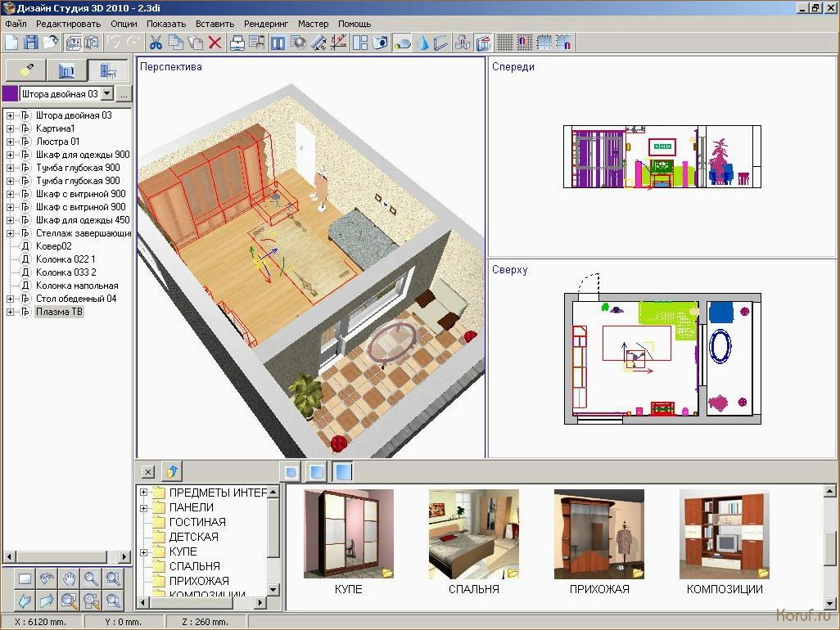Toggle the flashlight lighting tab button

pos(25,70)
